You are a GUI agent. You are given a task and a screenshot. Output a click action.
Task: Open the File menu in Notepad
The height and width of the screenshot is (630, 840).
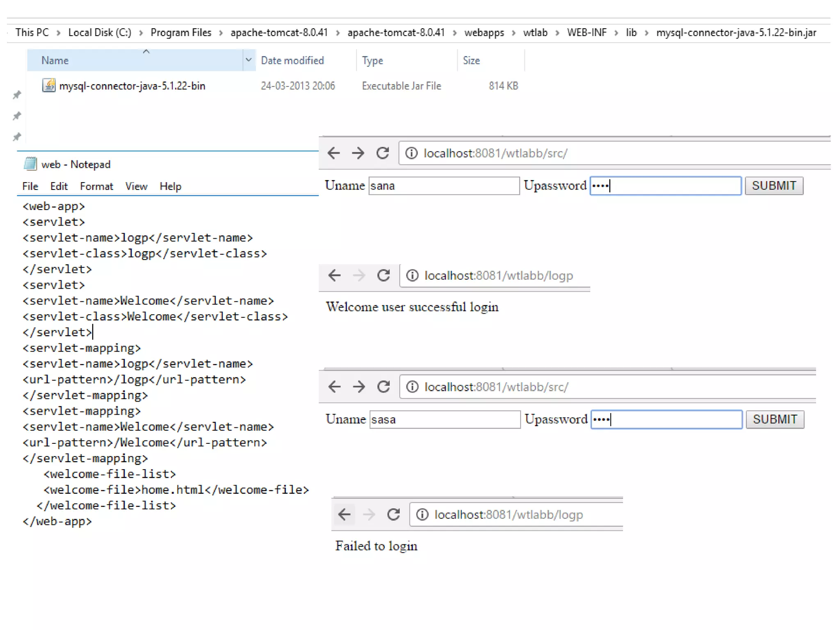[x=30, y=186]
